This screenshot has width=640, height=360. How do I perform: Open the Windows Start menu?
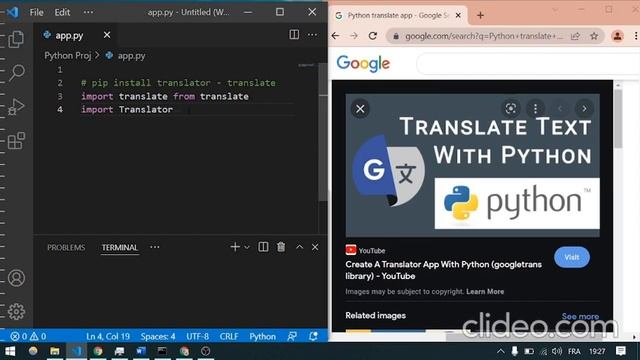[10, 351]
